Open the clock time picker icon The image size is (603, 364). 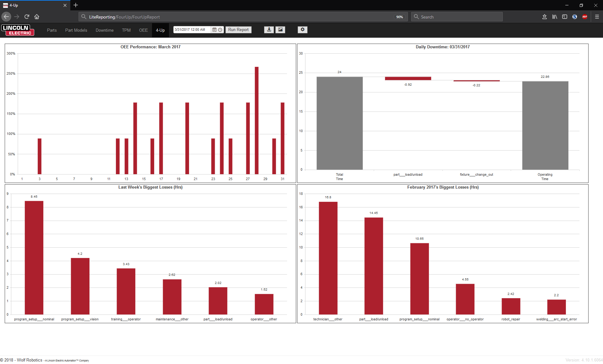tap(220, 30)
